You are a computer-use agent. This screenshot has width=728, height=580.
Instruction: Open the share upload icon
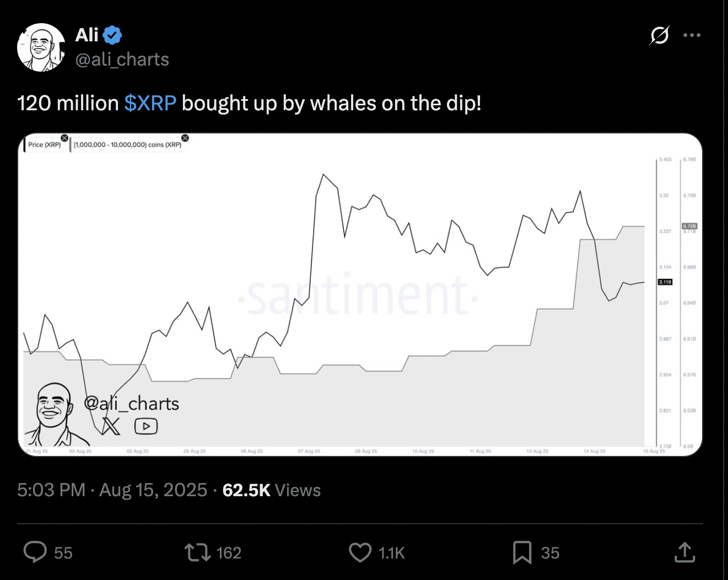pyautogui.click(x=684, y=552)
